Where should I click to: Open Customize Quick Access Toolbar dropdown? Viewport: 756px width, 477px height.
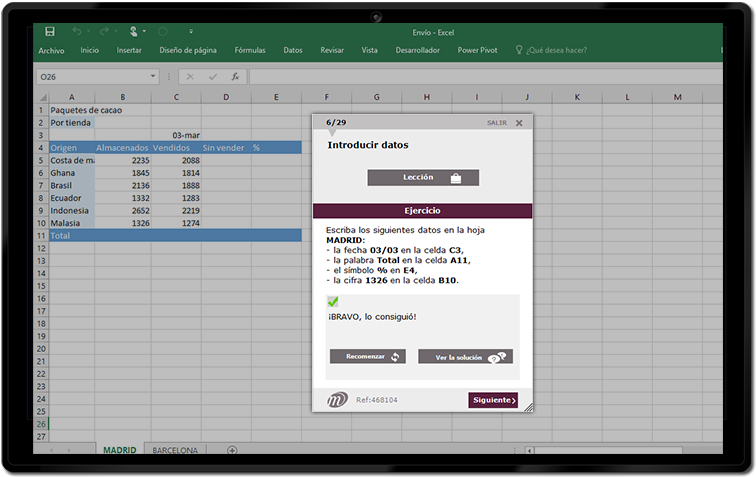point(191,32)
